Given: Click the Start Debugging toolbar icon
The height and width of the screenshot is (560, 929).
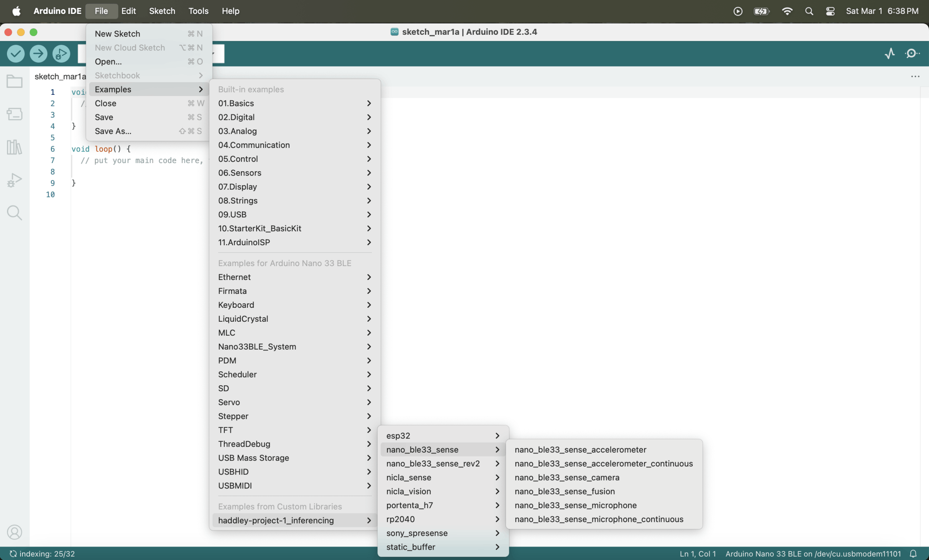Looking at the screenshot, I should (x=61, y=53).
